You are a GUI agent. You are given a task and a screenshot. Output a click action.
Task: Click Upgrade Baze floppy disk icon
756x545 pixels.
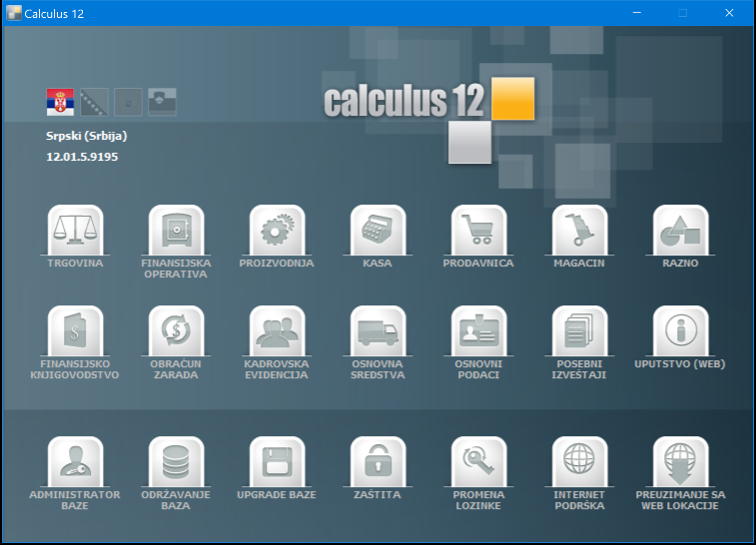277,461
